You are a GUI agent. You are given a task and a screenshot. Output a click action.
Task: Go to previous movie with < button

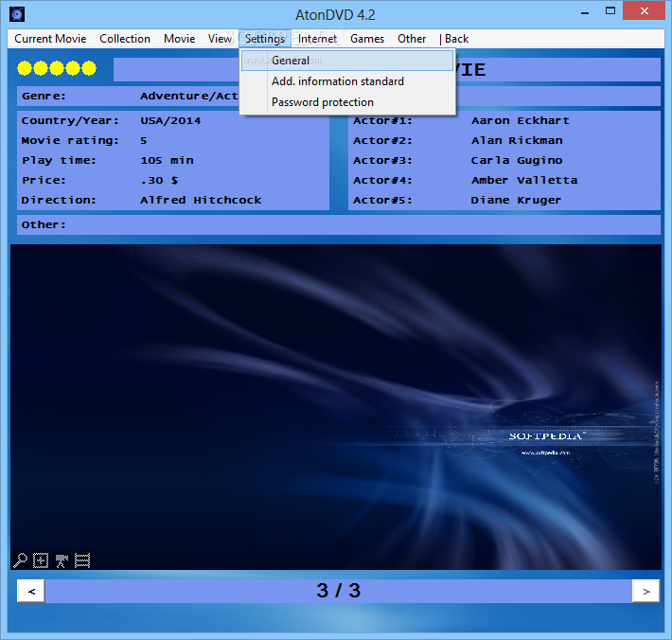[x=31, y=591]
